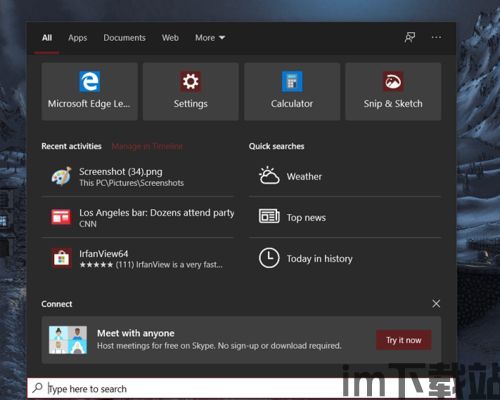500x400 pixels.
Task: Click the Today in history clock icon
Action: (x=269, y=258)
